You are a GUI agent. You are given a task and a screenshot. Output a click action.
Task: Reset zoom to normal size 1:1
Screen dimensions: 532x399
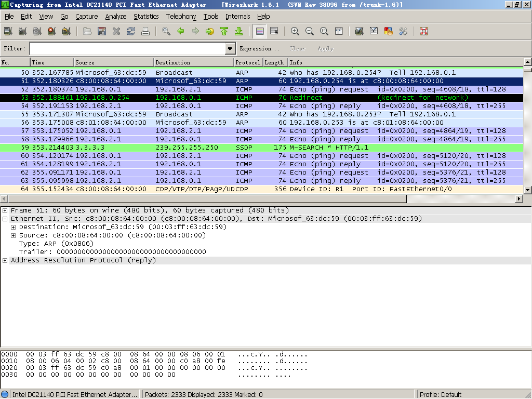pyautogui.click(x=324, y=31)
